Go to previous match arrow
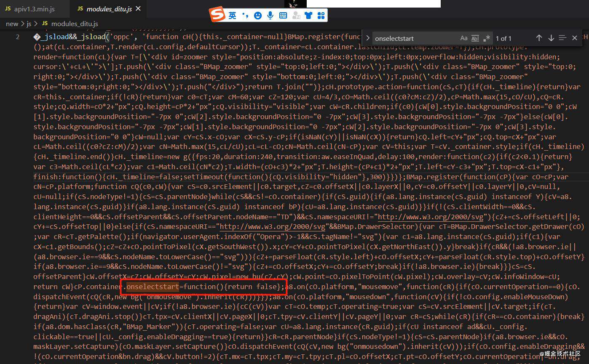 click(x=539, y=38)
